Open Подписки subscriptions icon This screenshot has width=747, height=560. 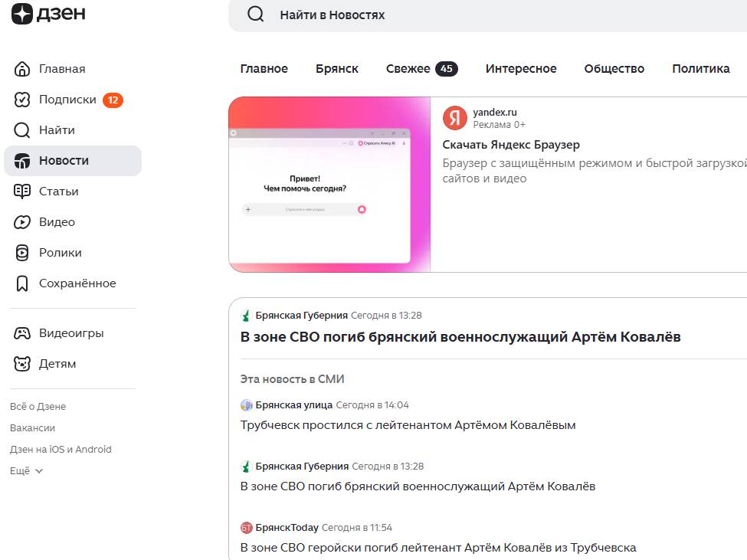pos(22,100)
